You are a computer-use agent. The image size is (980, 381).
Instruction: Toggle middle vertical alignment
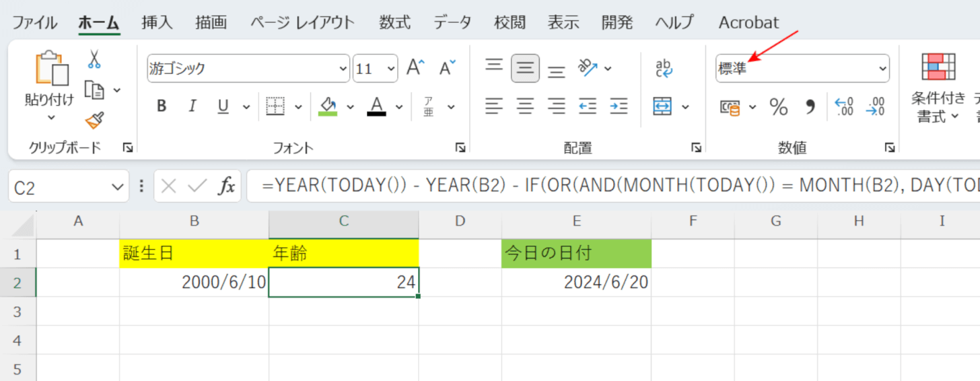[525, 68]
